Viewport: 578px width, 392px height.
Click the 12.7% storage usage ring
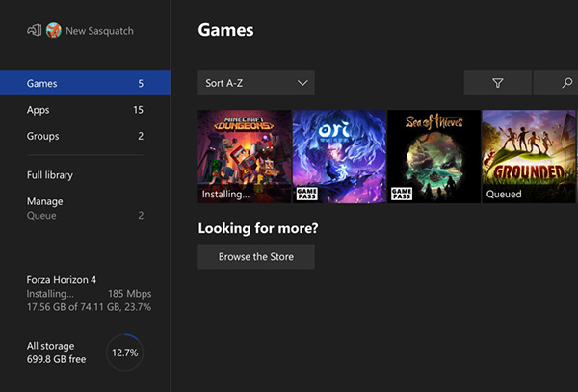(x=124, y=353)
